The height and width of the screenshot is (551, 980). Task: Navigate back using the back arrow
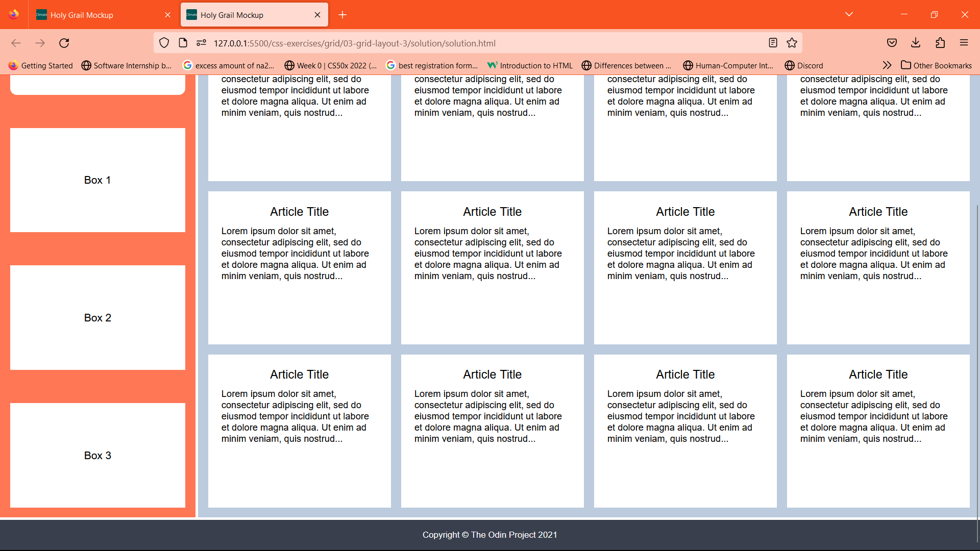[16, 43]
